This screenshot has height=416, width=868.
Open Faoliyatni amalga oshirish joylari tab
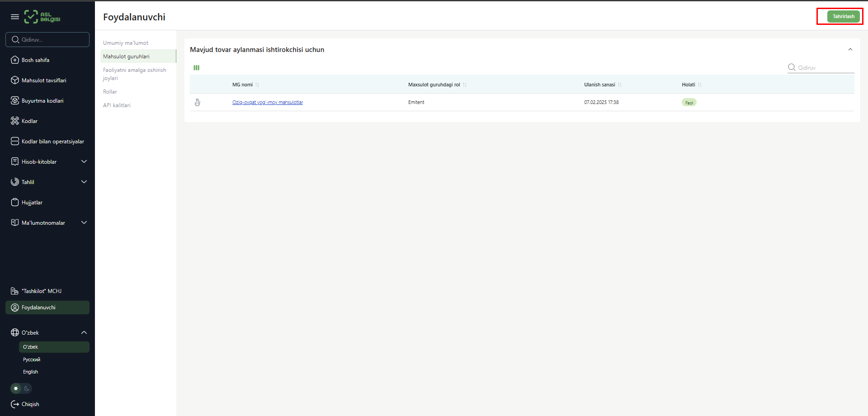coord(135,74)
